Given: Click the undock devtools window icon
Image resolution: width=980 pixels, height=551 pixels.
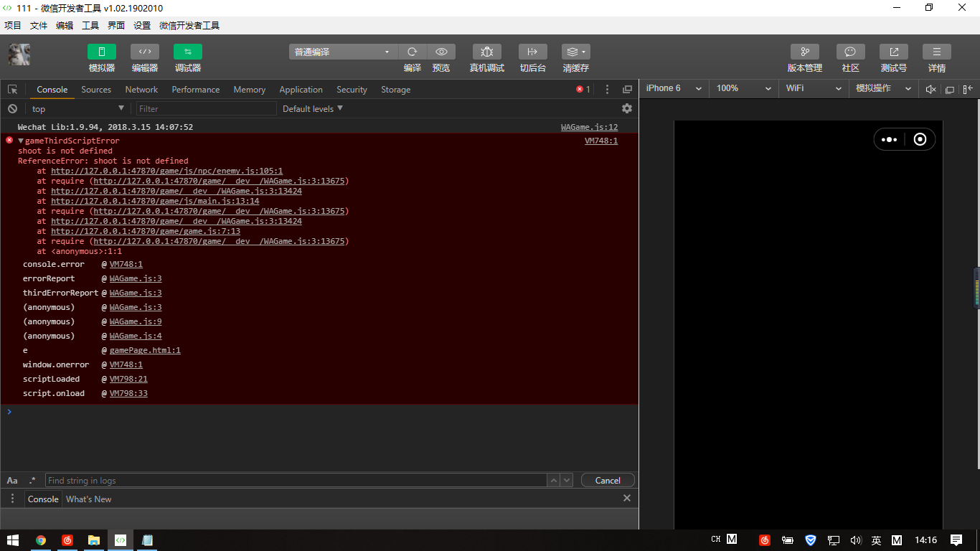Looking at the screenshot, I should [627, 90].
